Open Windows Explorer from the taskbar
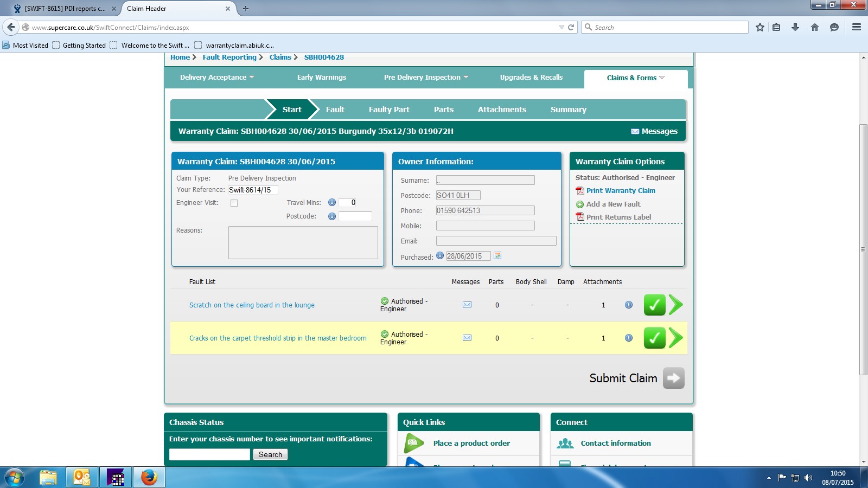The image size is (868, 488). [48, 478]
